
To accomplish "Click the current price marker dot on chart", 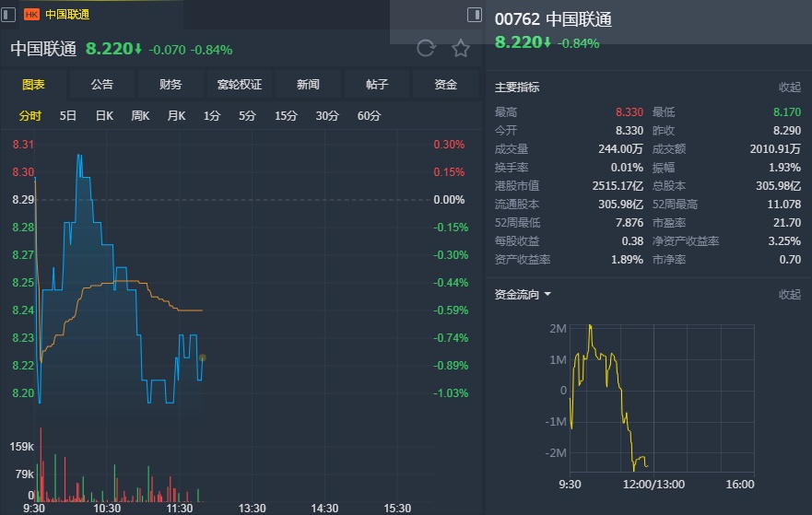I will click(x=202, y=357).
